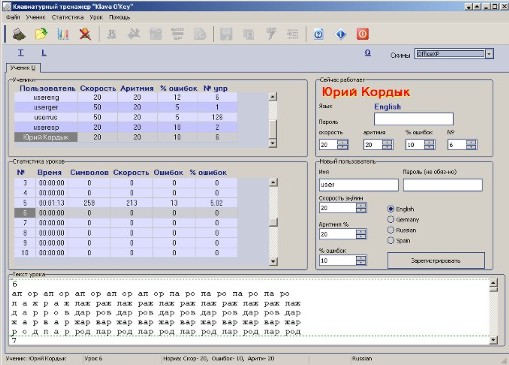Click the down arrow of users table scrollbar
509x365 pixels.
coord(273,143)
